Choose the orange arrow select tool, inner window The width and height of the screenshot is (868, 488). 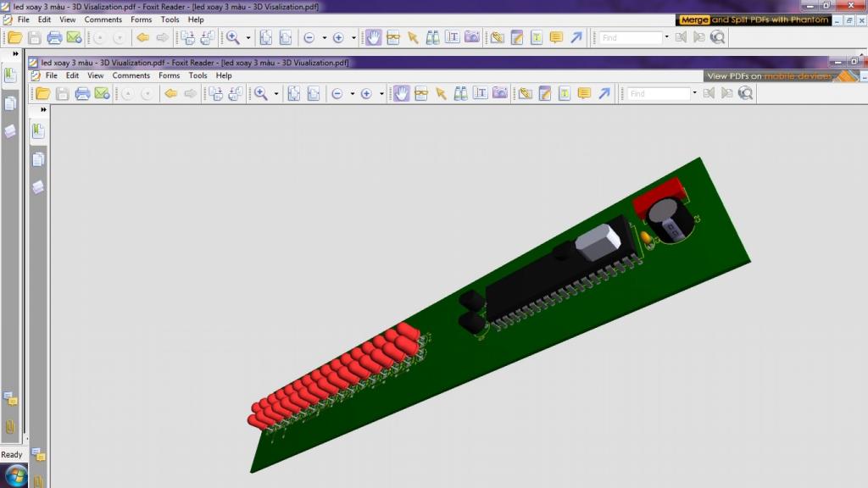pos(441,93)
